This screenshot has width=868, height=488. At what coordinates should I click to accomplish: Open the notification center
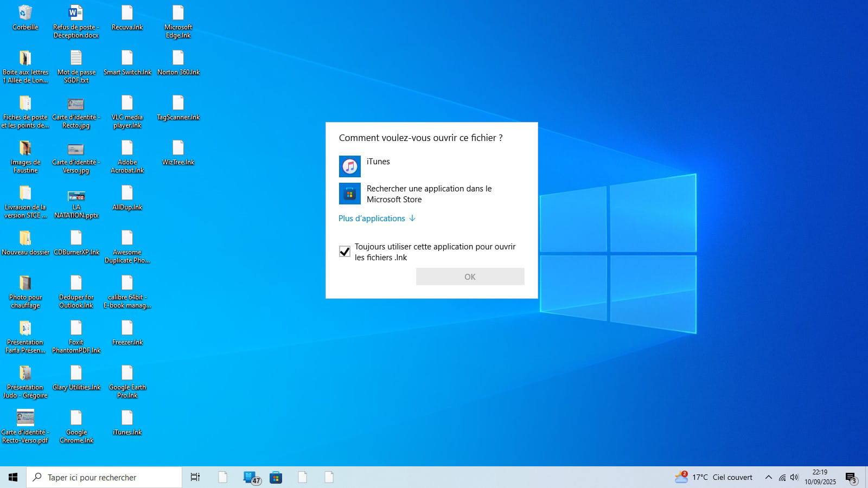point(851,477)
